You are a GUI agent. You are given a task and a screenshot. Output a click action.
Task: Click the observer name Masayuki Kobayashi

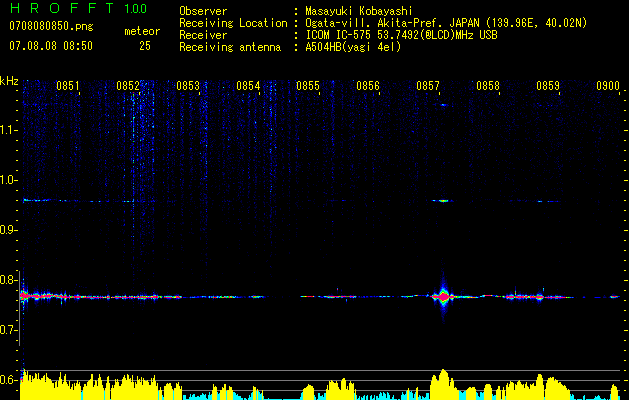(359, 11)
